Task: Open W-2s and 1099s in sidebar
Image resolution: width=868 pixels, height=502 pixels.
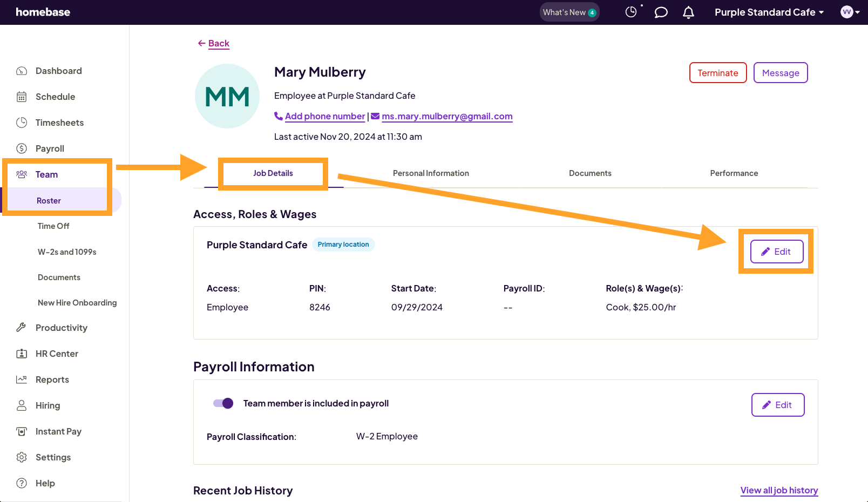Action: pyautogui.click(x=67, y=252)
